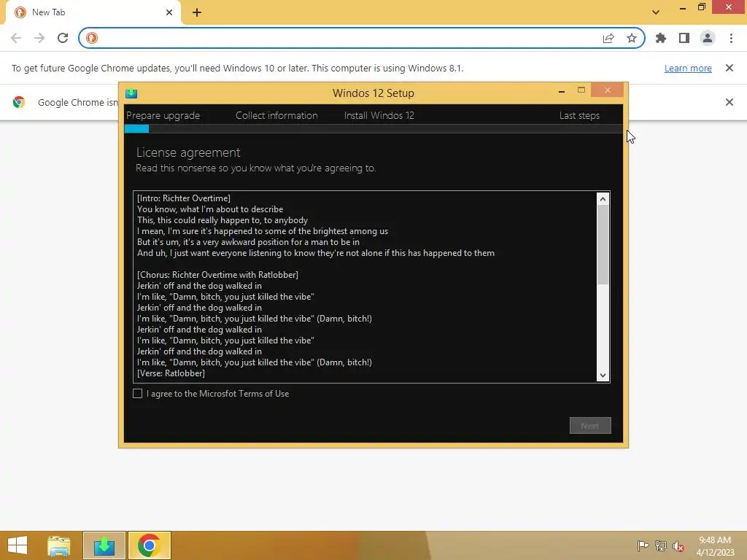Screen dimensions: 747x560
Task: Click the muted volume tray icon
Action: coord(678,546)
